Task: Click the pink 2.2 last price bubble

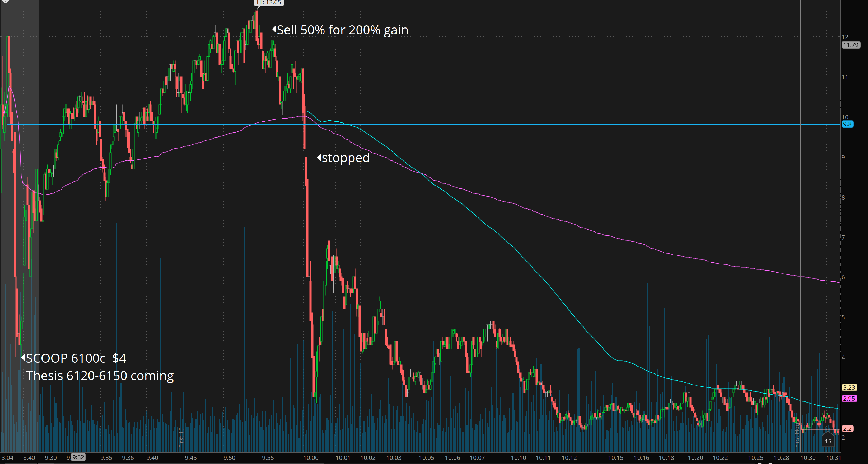Action: coord(847,429)
